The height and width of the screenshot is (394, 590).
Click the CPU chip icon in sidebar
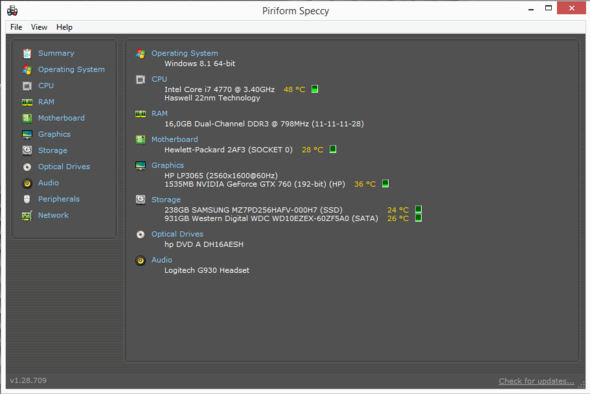pyautogui.click(x=27, y=86)
